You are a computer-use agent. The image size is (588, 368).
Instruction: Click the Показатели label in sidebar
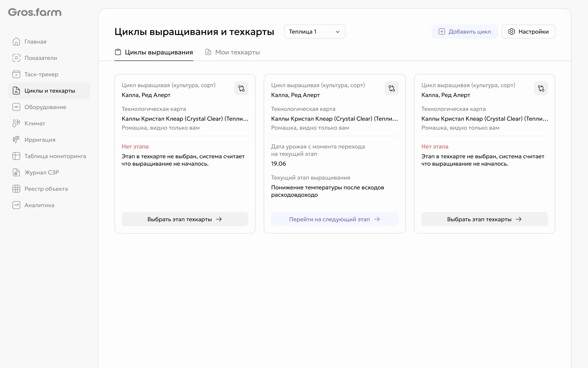coord(41,58)
